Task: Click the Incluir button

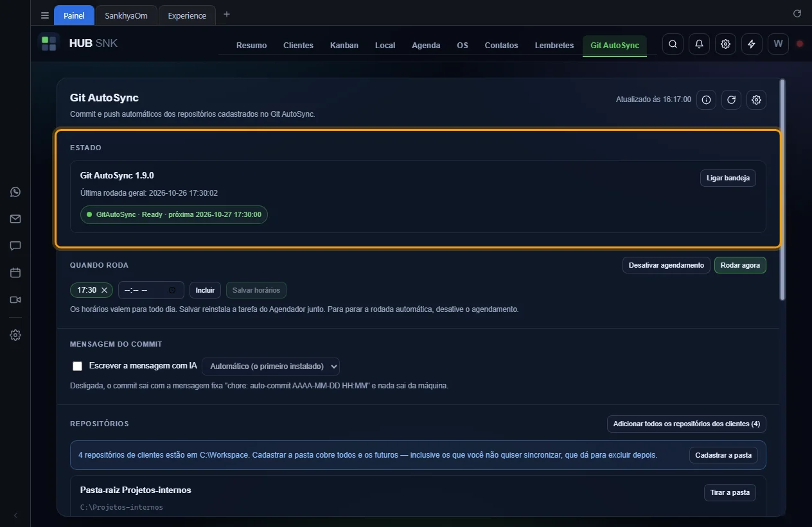Action: (205, 290)
